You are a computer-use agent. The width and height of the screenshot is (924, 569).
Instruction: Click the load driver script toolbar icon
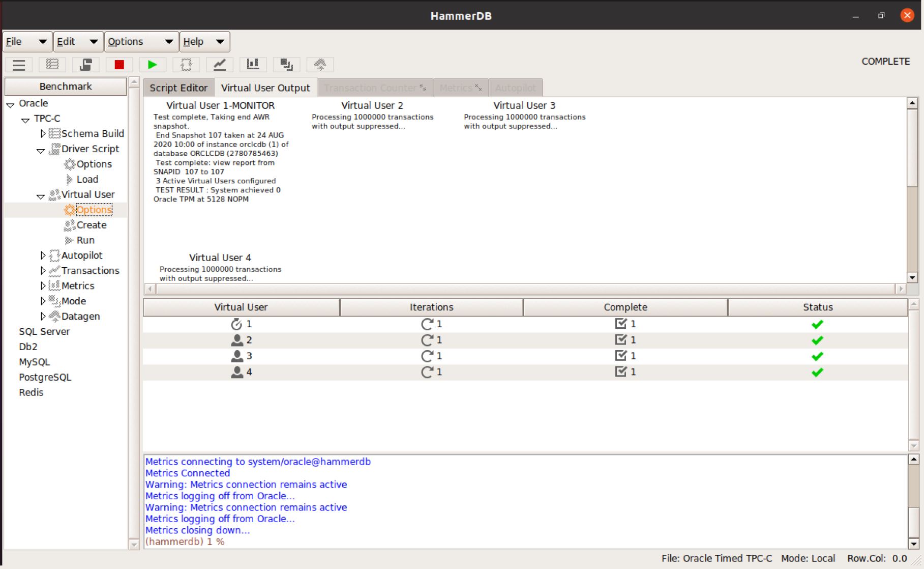pos(85,65)
